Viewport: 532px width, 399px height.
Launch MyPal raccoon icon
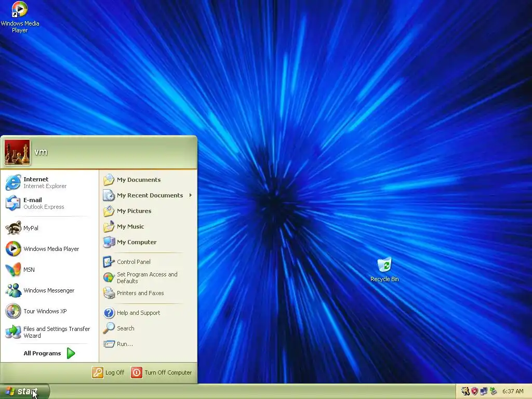coord(13,228)
